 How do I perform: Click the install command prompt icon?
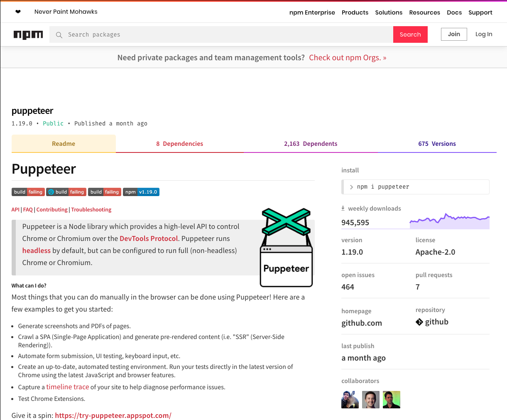(352, 187)
